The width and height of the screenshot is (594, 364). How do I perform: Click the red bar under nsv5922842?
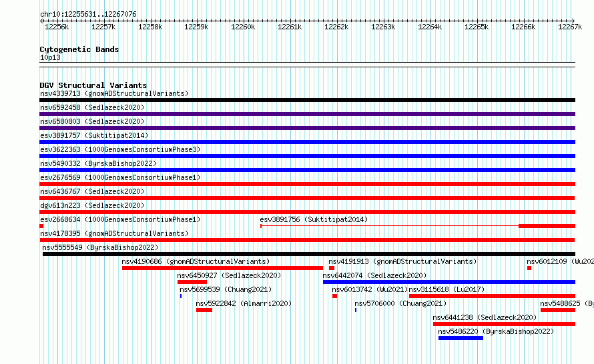(204, 310)
